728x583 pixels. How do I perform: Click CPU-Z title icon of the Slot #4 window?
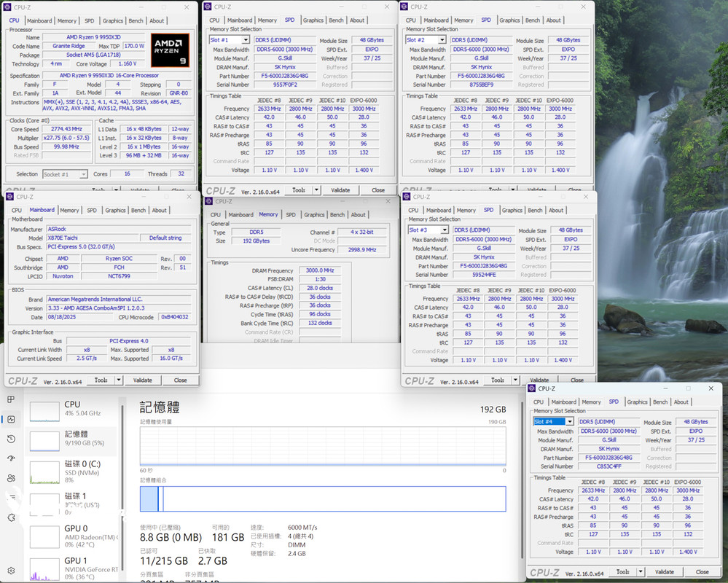point(532,388)
